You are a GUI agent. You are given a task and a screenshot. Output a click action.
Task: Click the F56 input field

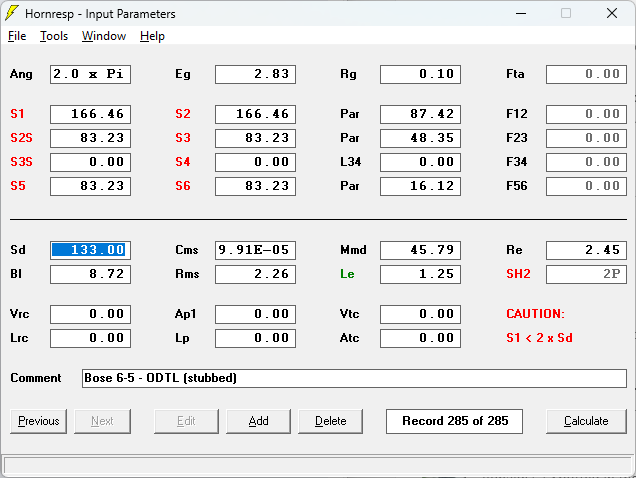[586, 186]
